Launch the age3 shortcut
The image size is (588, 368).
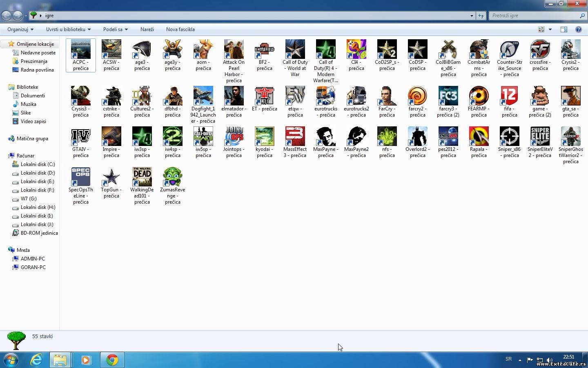click(x=142, y=55)
